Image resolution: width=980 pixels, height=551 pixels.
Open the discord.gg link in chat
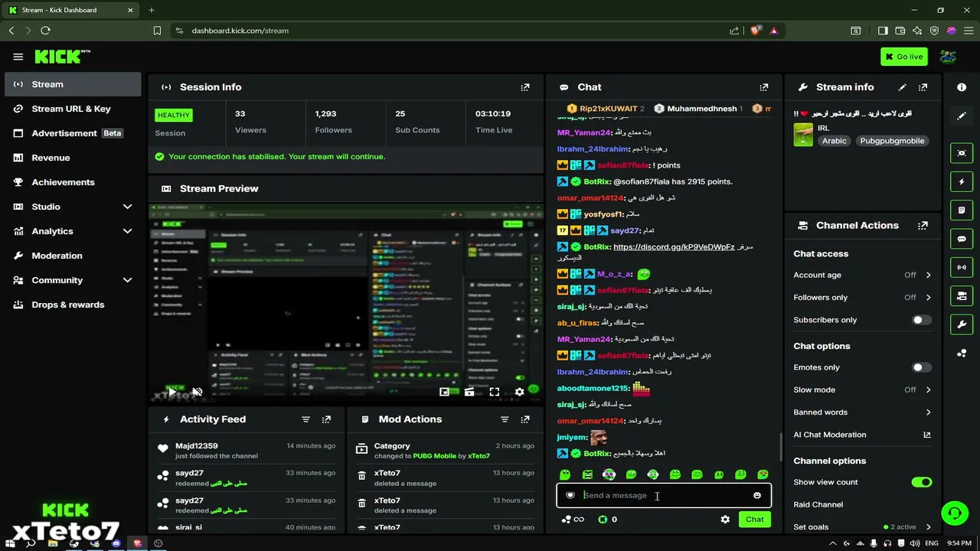click(674, 247)
